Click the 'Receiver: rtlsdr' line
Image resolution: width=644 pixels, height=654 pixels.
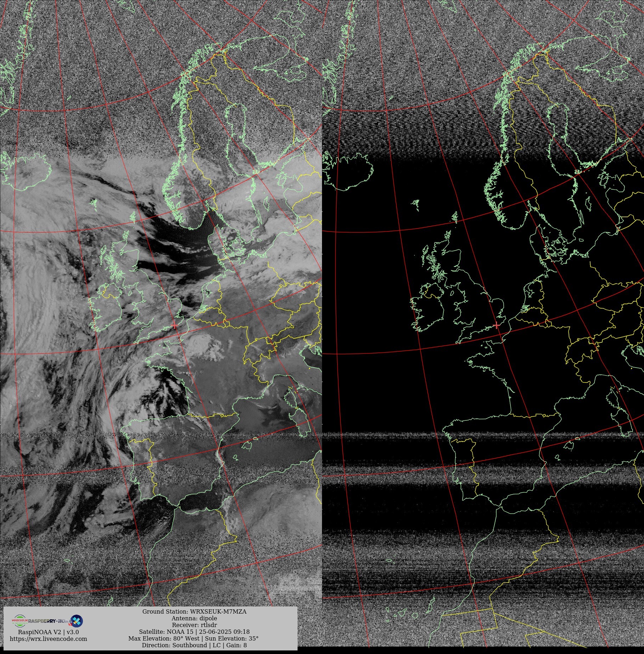pyautogui.click(x=194, y=625)
